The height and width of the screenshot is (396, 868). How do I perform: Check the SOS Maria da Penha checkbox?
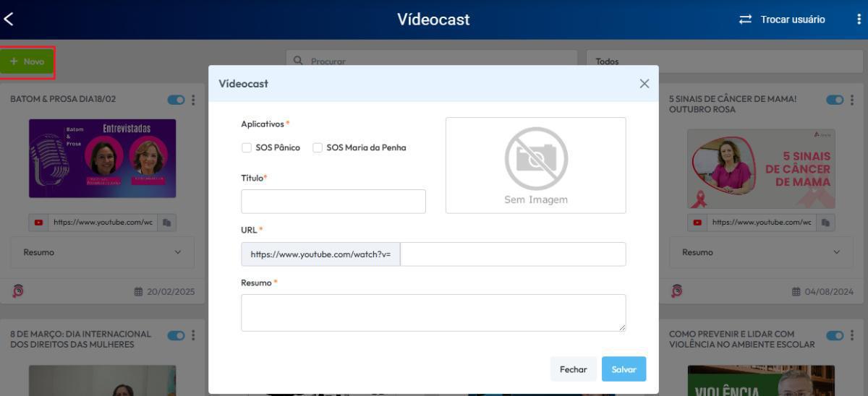tap(318, 147)
